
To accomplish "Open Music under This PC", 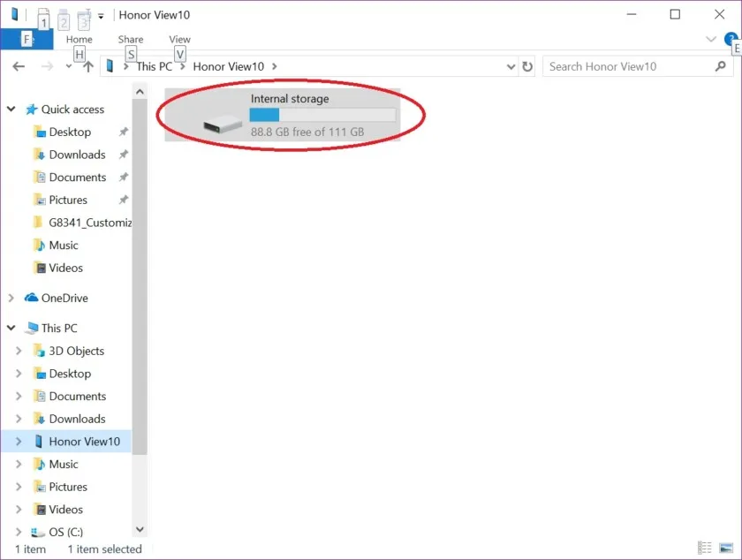I will [64, 465].
